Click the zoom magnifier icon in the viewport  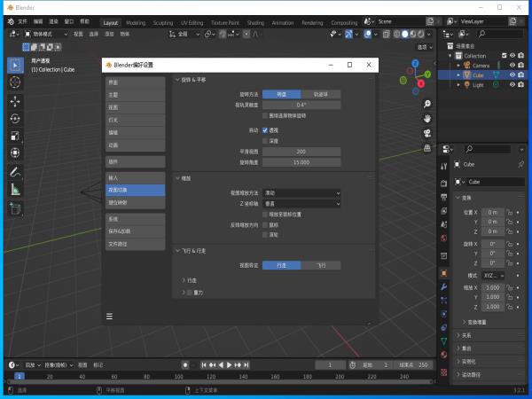426,104
